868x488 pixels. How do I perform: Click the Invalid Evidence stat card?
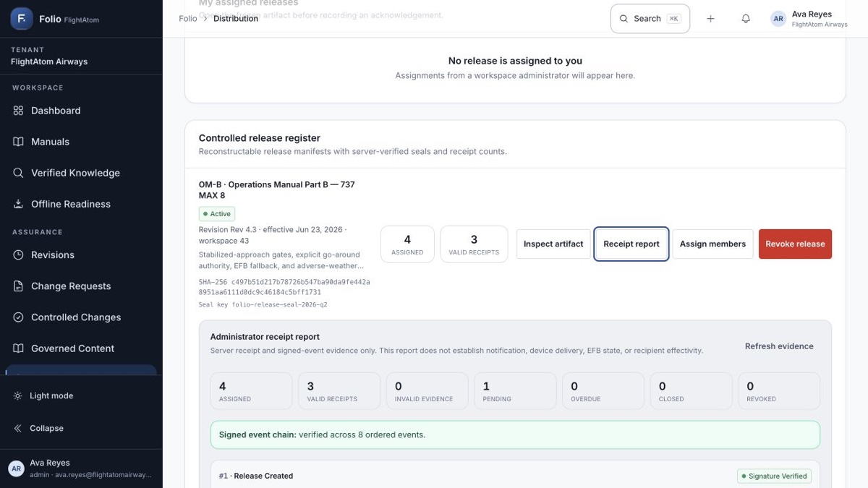point(427,391)
